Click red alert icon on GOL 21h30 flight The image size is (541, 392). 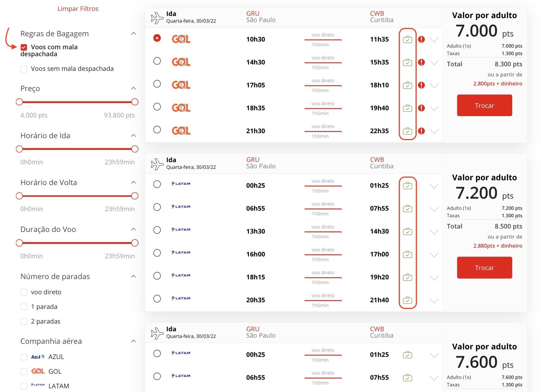[421, 131]
